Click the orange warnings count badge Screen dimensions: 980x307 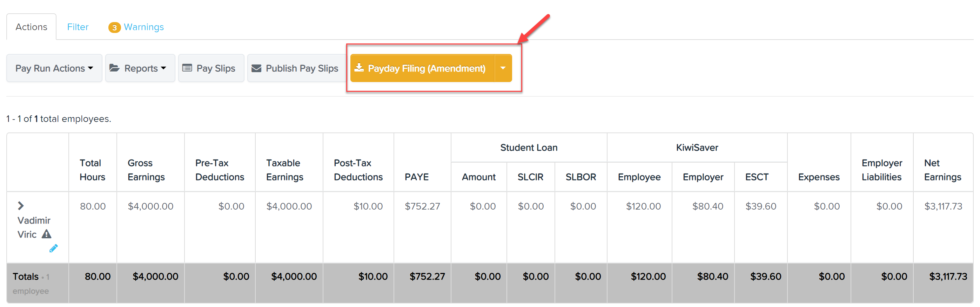(x=114, y=27)
